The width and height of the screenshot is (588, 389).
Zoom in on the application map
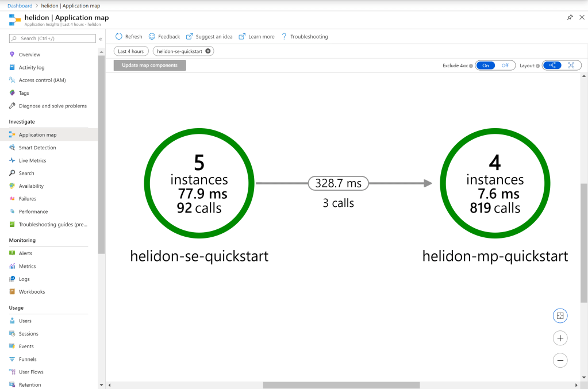click(560, 338)
